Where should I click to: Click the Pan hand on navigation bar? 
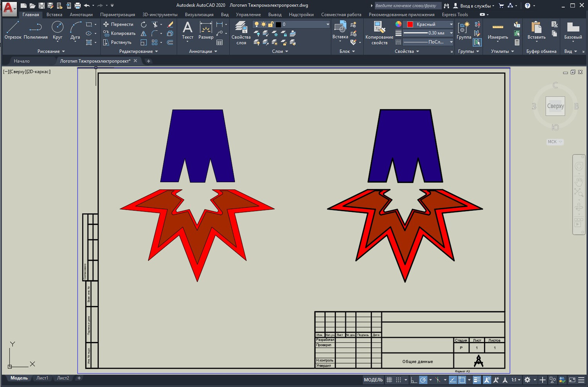579,182
